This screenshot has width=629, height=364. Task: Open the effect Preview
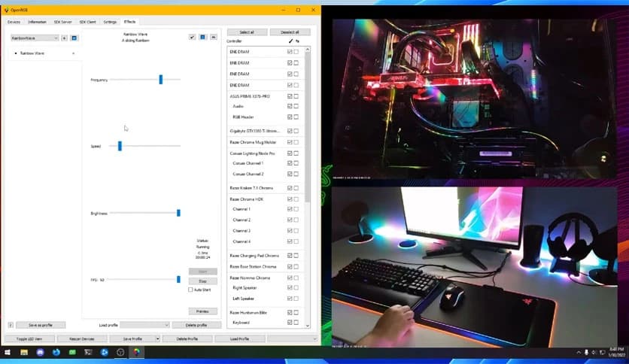coord(203,311)
